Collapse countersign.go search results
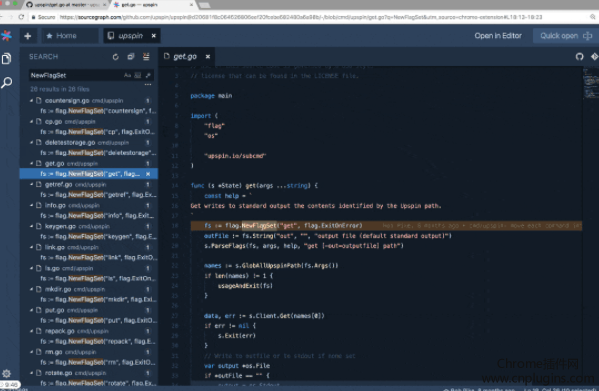 (x=32, y=101)
